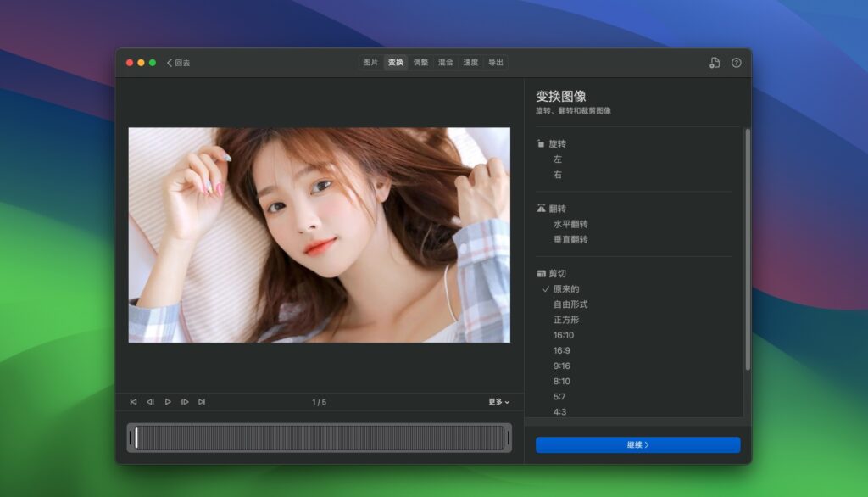The height and width of the screenshot is (497, 868).
Task: Jump to first frame with skip-back icon
Action: coord(133,401)
